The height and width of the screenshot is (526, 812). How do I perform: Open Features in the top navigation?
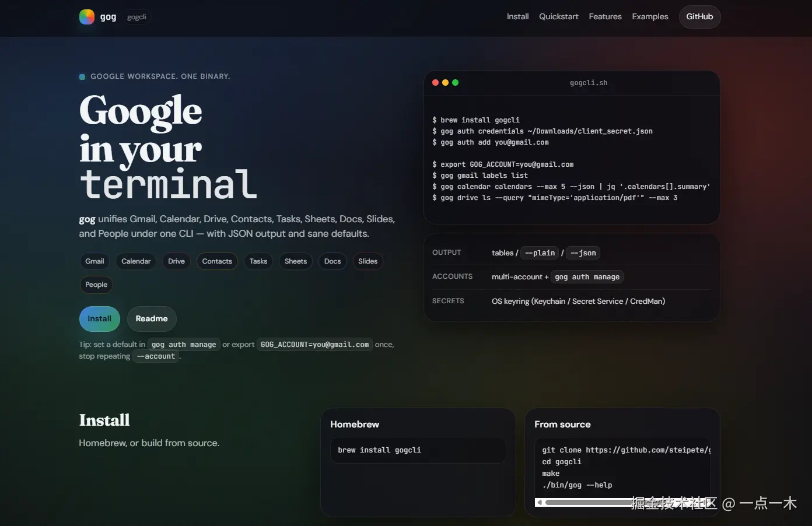605,17
